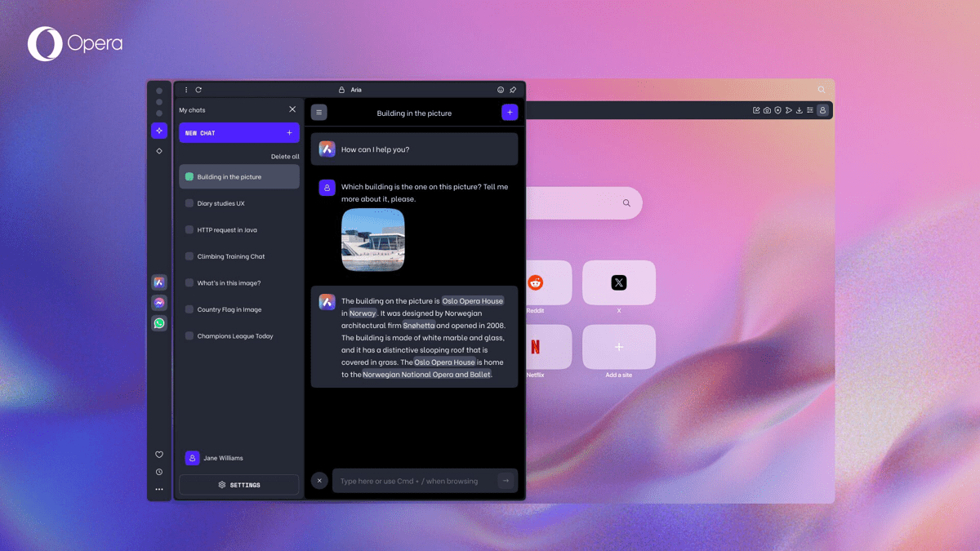Open the Climbing Training Chat conversation

231,256
